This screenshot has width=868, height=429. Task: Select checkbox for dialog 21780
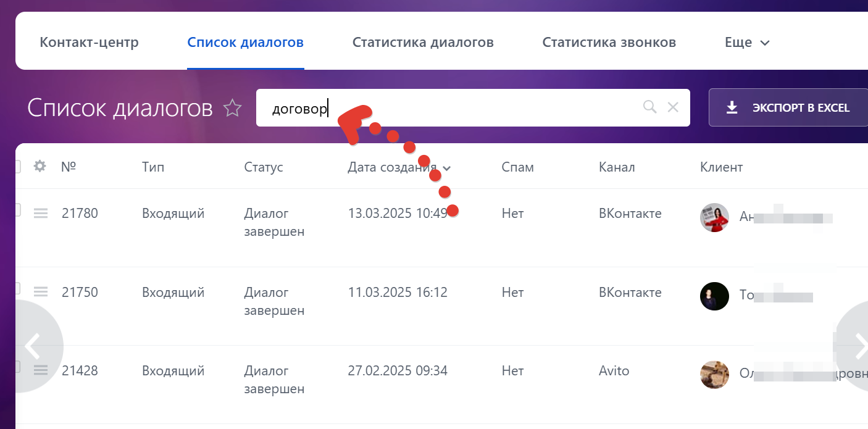tap(17, 210)
